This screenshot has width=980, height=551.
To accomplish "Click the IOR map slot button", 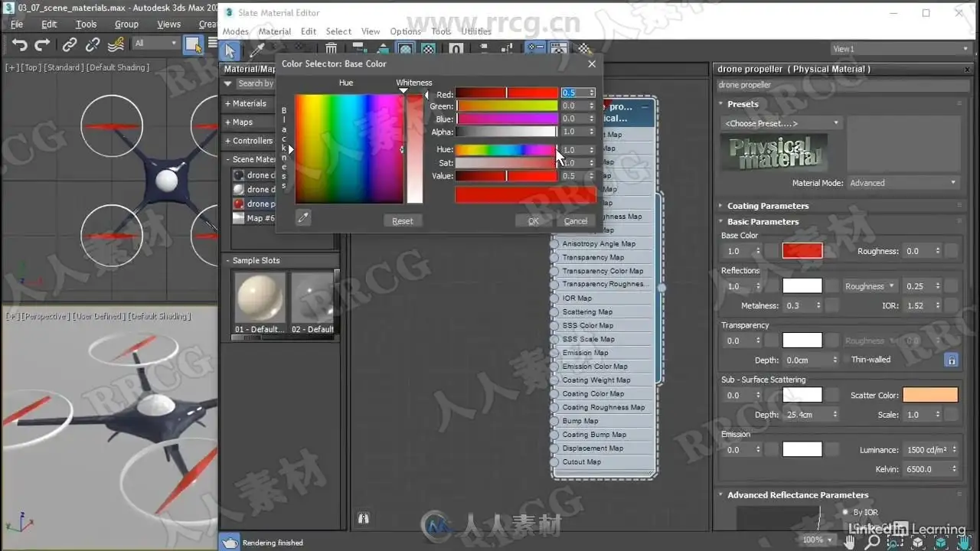I will [x=950, y=305].
